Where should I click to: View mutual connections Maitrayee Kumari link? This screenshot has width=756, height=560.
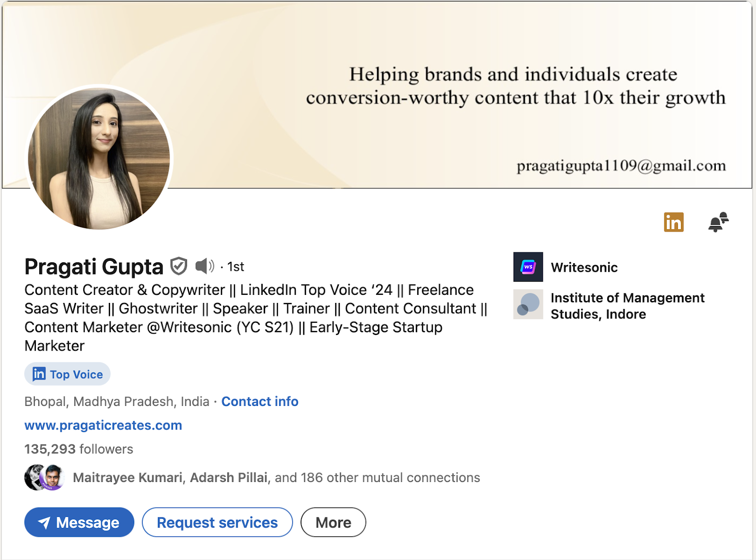pos(128,477)
